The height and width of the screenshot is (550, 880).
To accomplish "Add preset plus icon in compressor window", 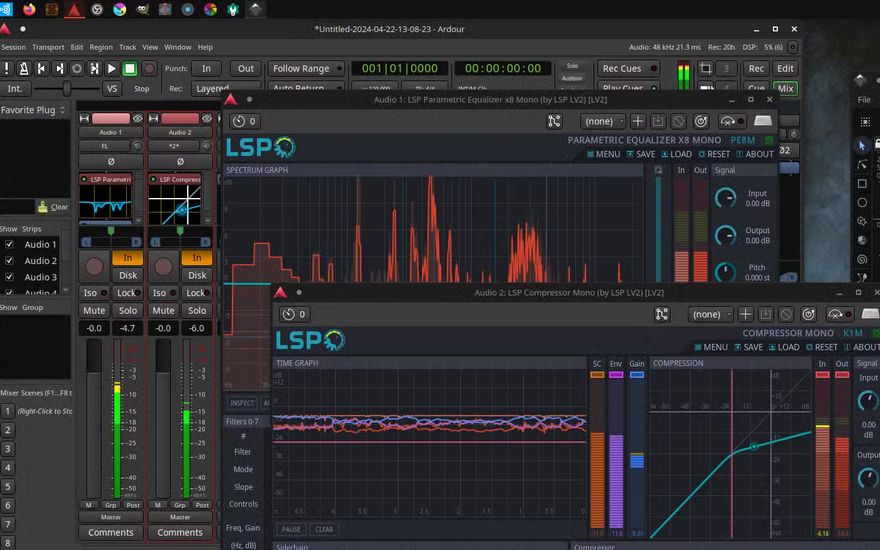I will (x=745, y=314).
